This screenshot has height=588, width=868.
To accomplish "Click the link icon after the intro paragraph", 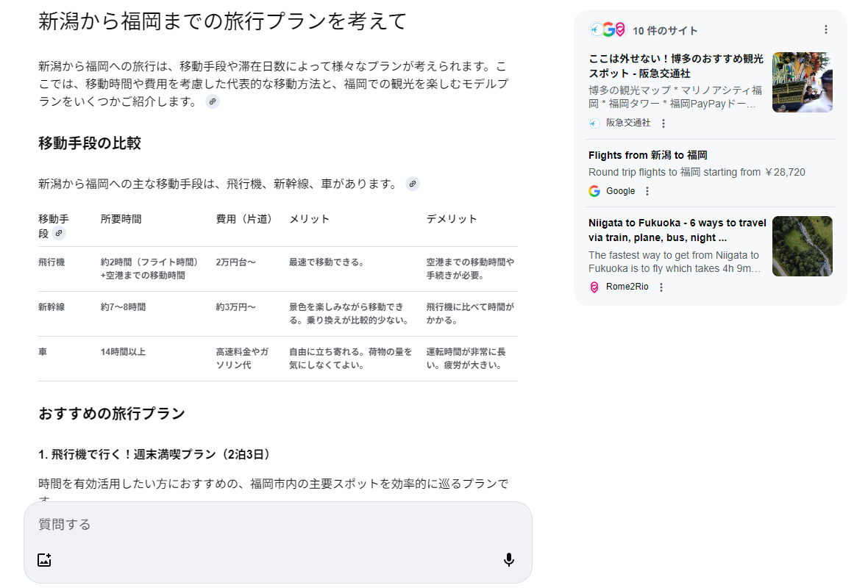I will pos(213,101).
